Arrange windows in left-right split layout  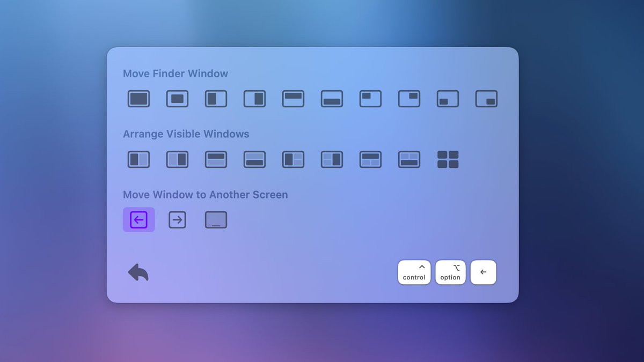coord(138,159)
